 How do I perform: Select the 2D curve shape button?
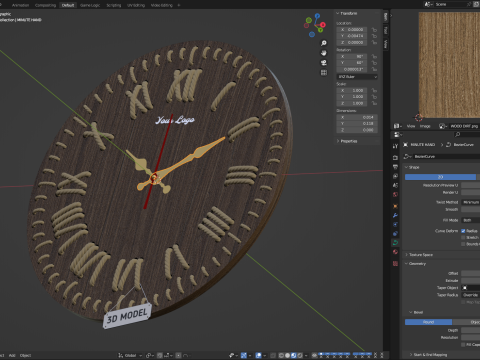click(440, 177)
